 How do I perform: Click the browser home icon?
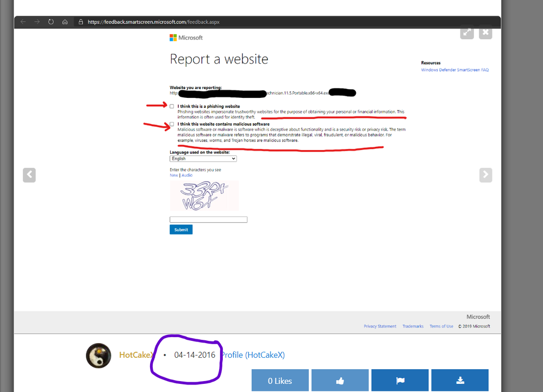[65, 22]
